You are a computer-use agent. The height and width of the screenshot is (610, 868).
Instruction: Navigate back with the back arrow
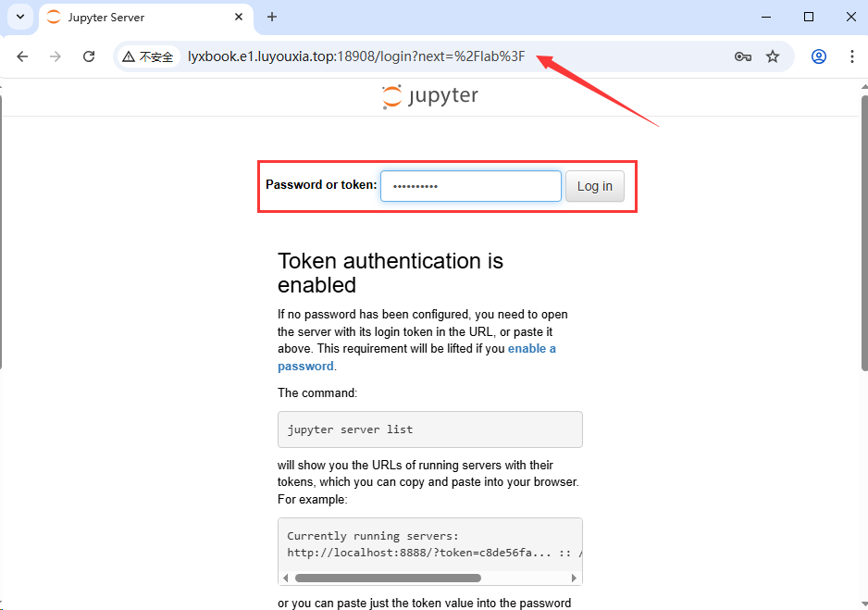tap(22, 56)
